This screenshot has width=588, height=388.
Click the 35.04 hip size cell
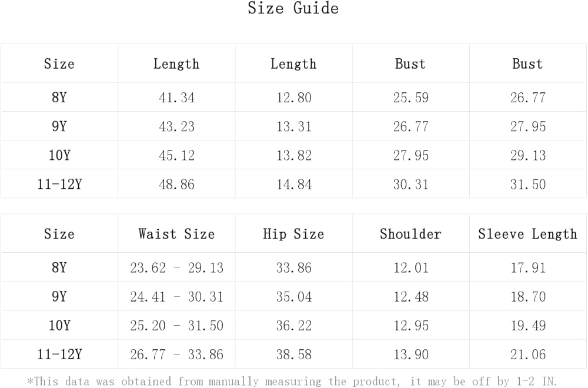tap(294, 297)
